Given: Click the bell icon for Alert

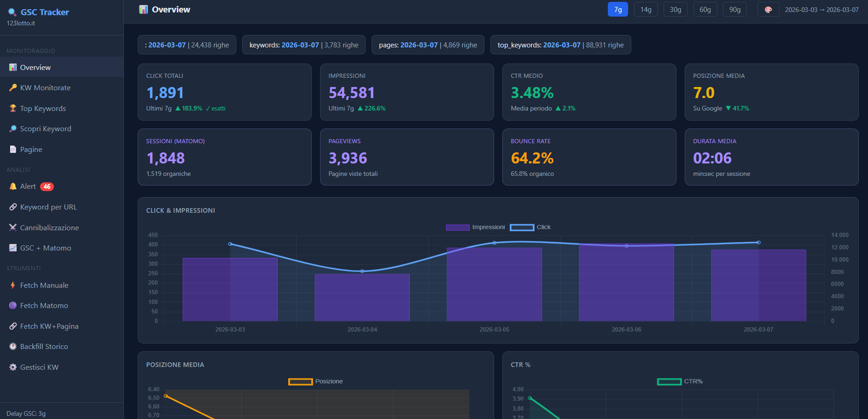Looking at the screenshot, I should click(x=13, y=186).
